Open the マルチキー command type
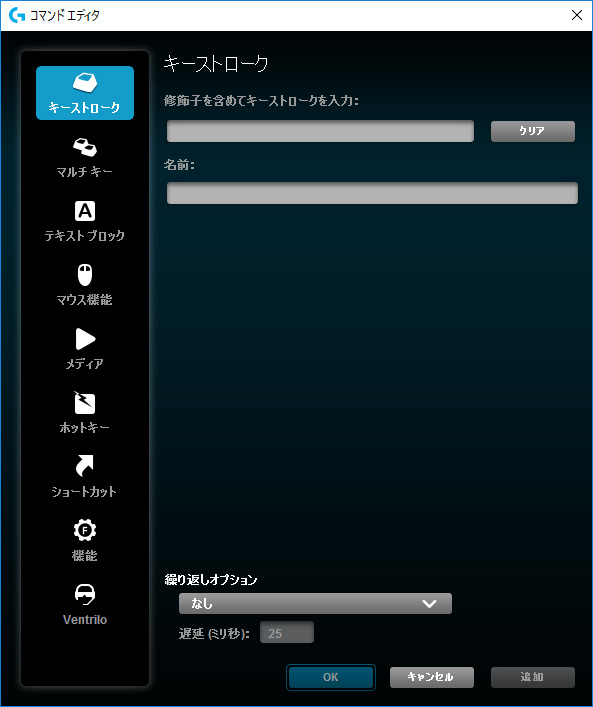This screenshot has width=593, height=707. pyautogui.click(x=85, y=158)
